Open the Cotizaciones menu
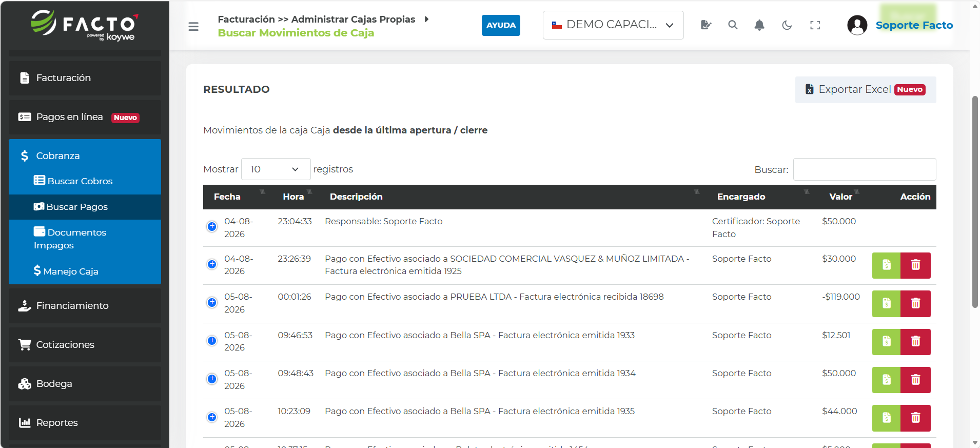Viewport: 980px width, 448px height. (x=85, y=345)
